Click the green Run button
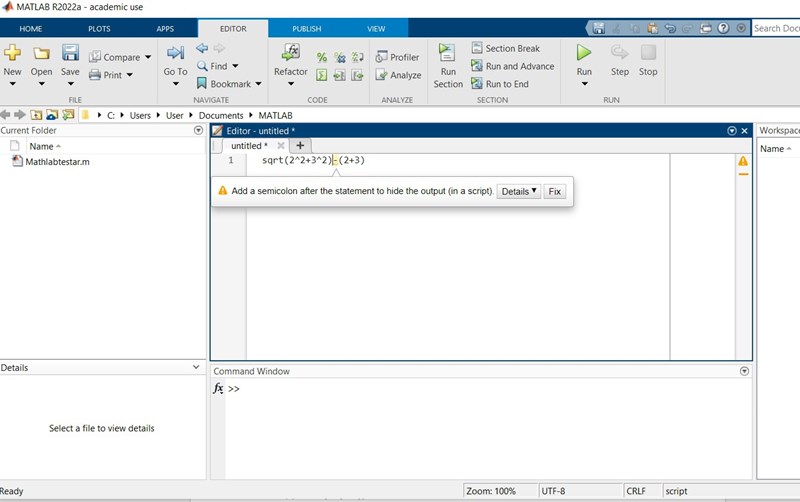This screenshot has width=800, height=502. (584, 53)
